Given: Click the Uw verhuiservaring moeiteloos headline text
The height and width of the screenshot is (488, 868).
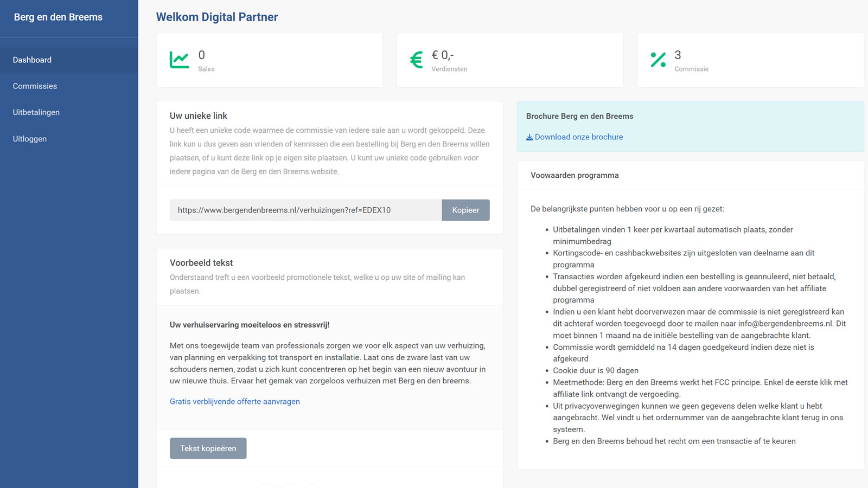Looking at the screenshot, I should point(250,325).
